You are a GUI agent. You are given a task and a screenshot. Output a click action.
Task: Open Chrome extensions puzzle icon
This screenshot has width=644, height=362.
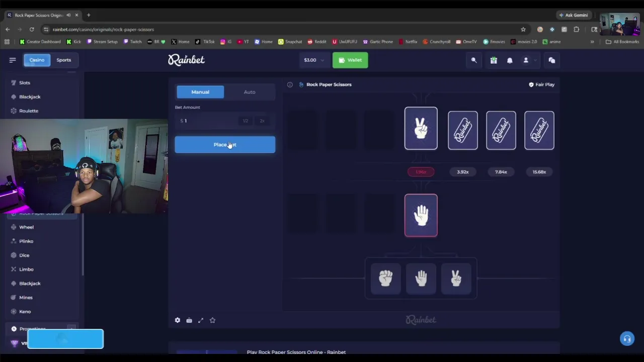click(577, 29)
